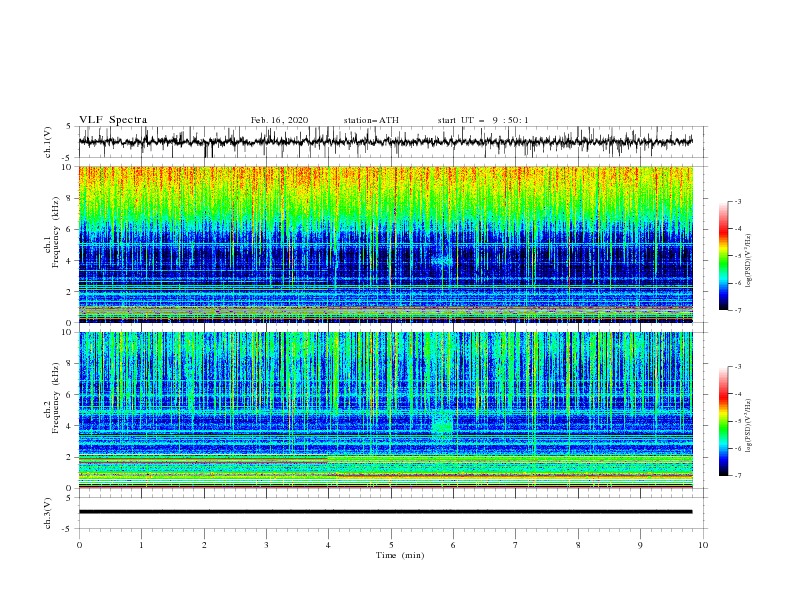Click the "Time (min)" axis title

point(400,555)
